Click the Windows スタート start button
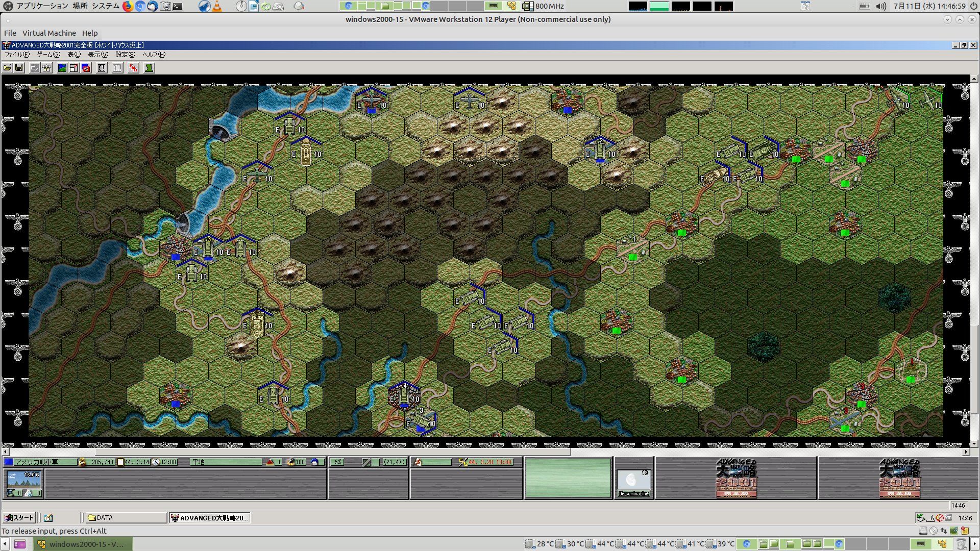The width and height of the screenshot is (980, 551). (19, 518)
